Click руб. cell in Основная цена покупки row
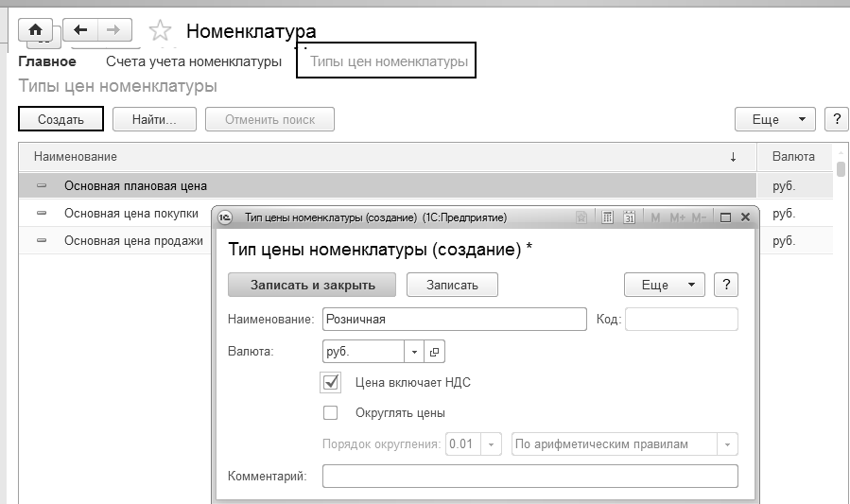The height and width of the screenshot is (504, 850). point(794,213)
